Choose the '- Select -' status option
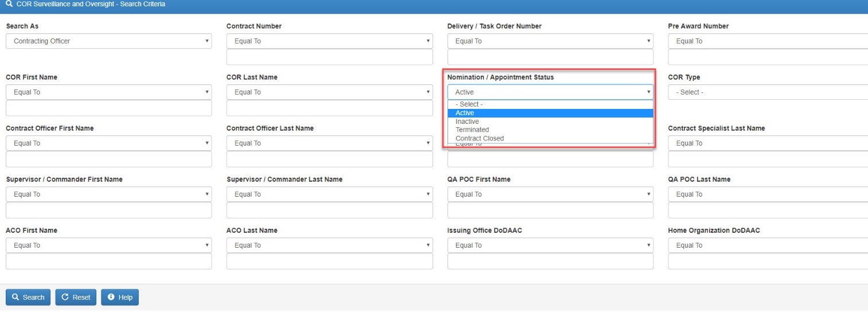 [x=469, y=104]
